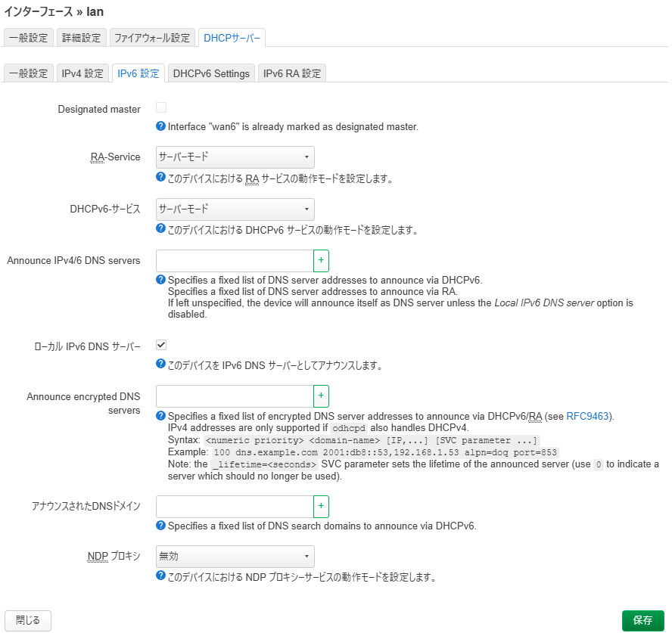Focus the Announce encrypted DNS servers input
Screen dimensions: 672x633
(x=235, y=396)
